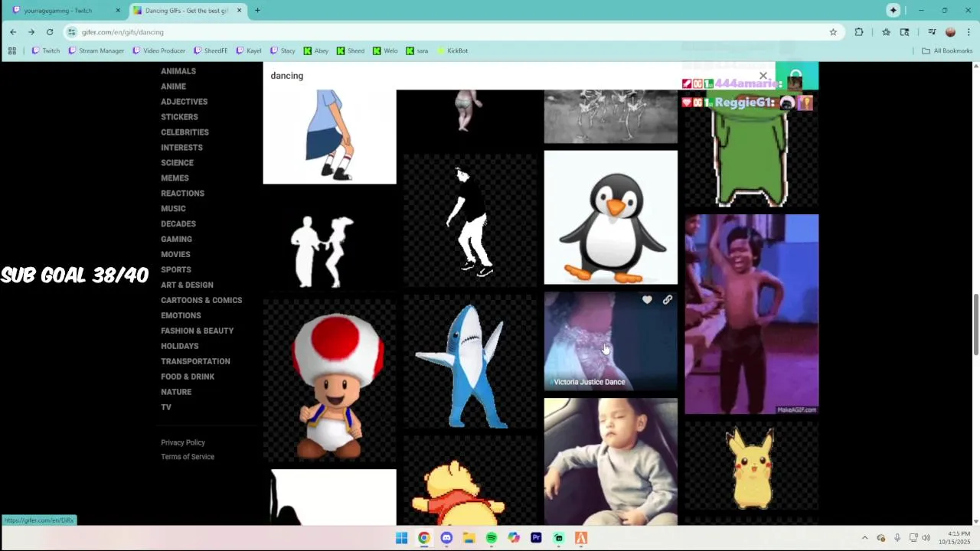Close the yourragegaming Twitch tab
The height and width of the screenshot is (551, 980).
point(118,11)
